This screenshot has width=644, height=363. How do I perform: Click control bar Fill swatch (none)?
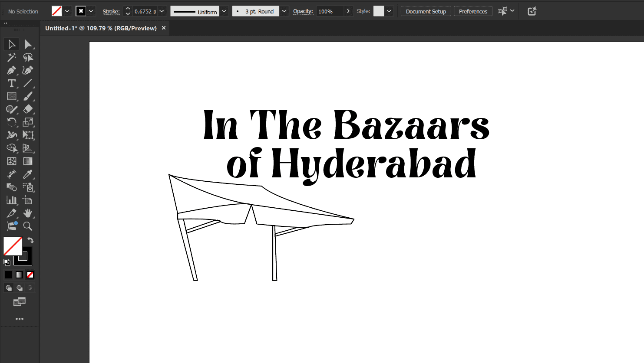(57, 11)
